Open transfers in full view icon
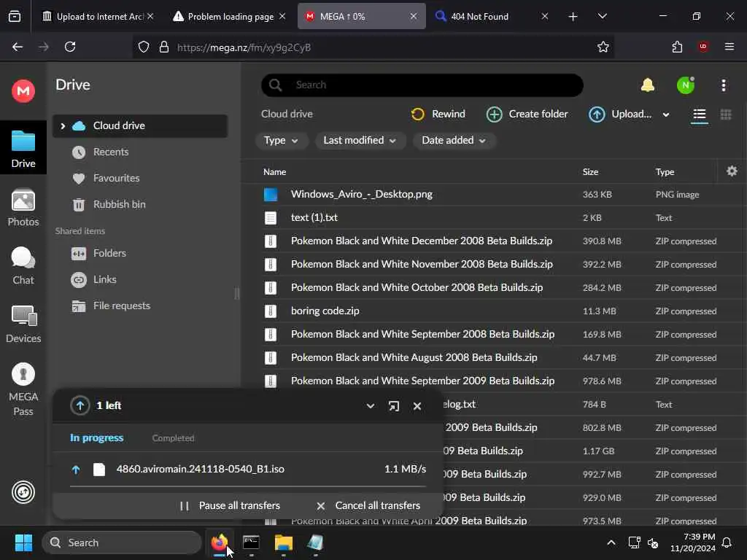The height and width of the screenshot is (560, 747). [393, 405]
